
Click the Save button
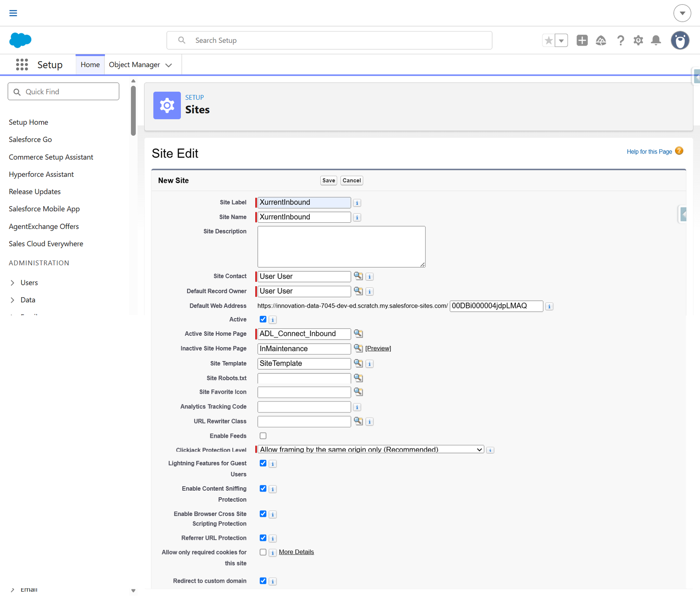tap(329, 180)
